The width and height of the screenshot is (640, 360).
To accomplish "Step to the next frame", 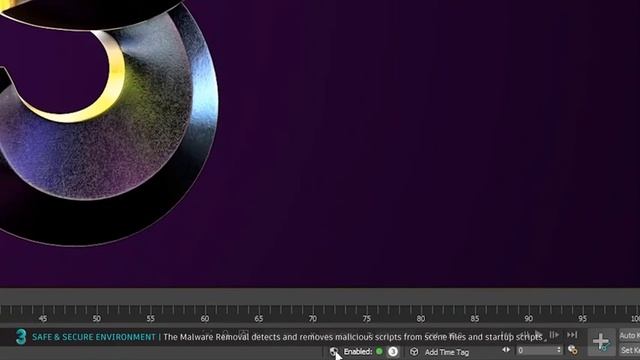I will (554, 335).
